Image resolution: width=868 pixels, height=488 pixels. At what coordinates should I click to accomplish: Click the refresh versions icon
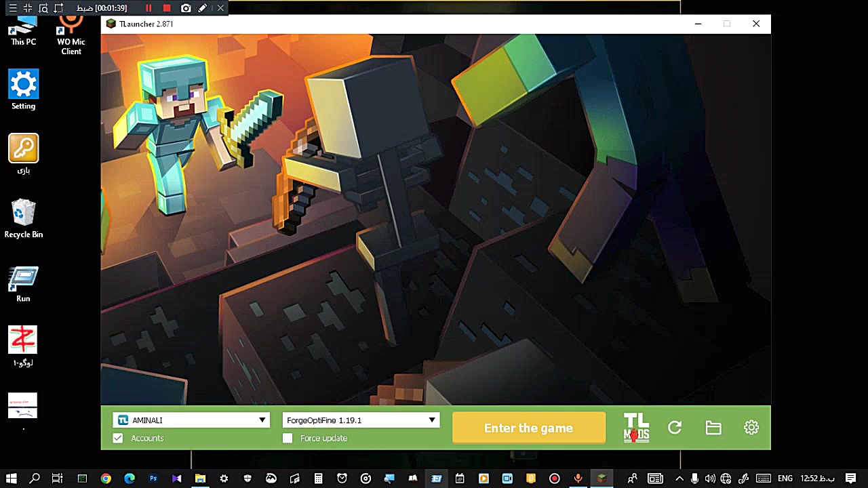click(x=675, y=428)
